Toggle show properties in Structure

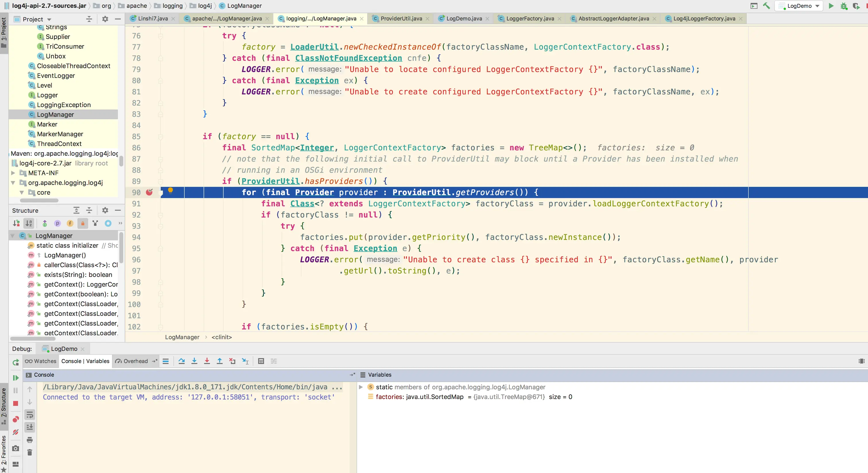coord(57,223)
